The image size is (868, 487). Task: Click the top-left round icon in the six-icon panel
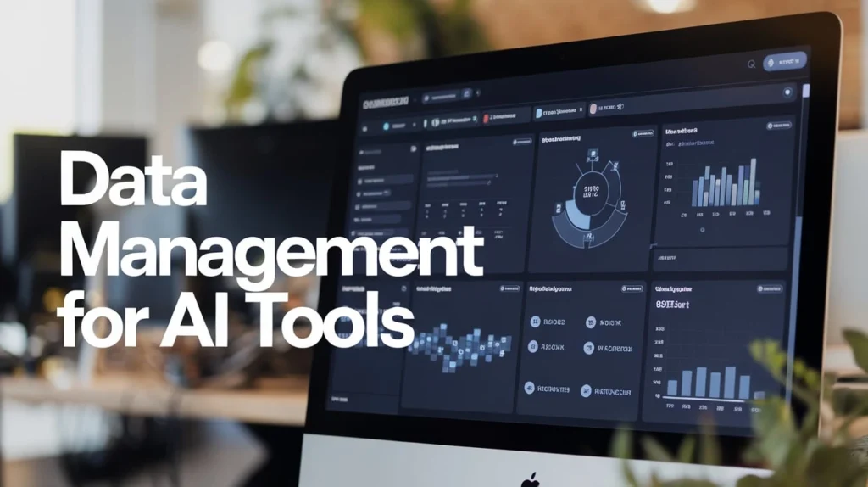tap(536, 322)
